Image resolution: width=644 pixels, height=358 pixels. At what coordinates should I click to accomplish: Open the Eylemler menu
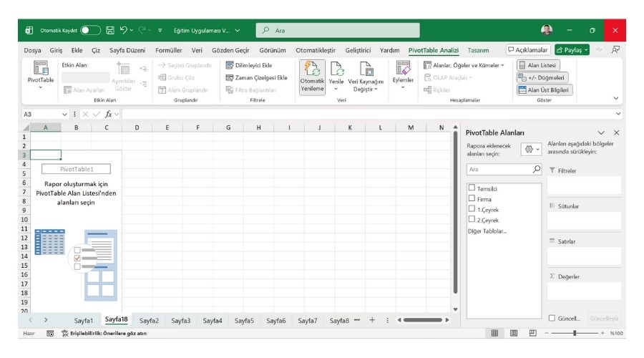click(403, 76)
